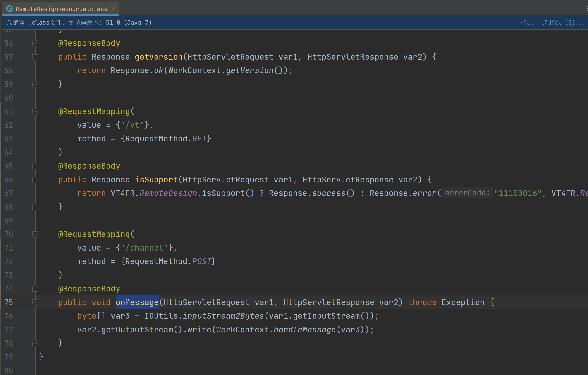Click the class file icon in RemoteDesignResource tab
The height and width of the screenshot is (375, 588).
pos(10,9)
